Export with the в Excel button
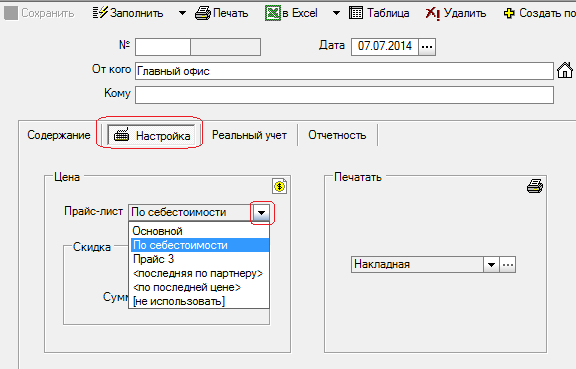576x369 pixels. tap(291, 13)
